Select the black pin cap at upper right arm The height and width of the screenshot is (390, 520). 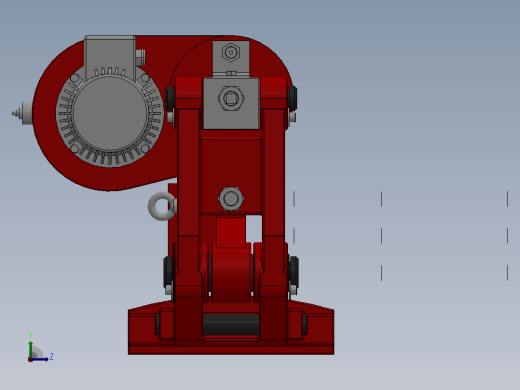click(x=293, y=98)
